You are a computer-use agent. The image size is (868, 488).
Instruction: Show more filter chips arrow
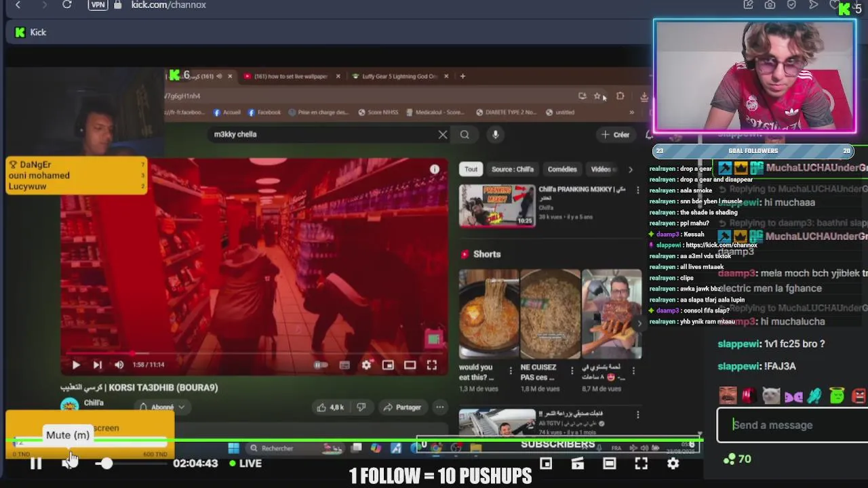630,169
